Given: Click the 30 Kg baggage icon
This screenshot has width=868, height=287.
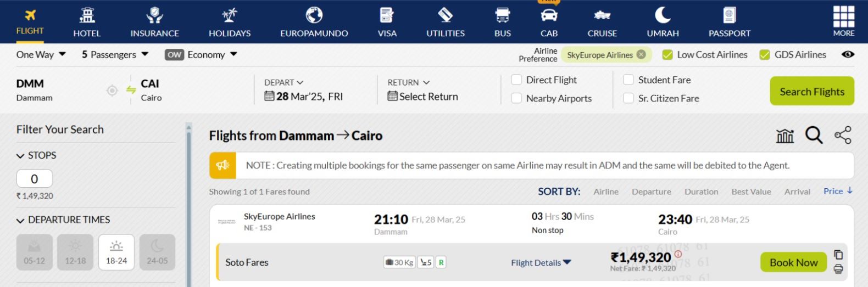Looking at the screenshot, I should [x=399, y=262].
